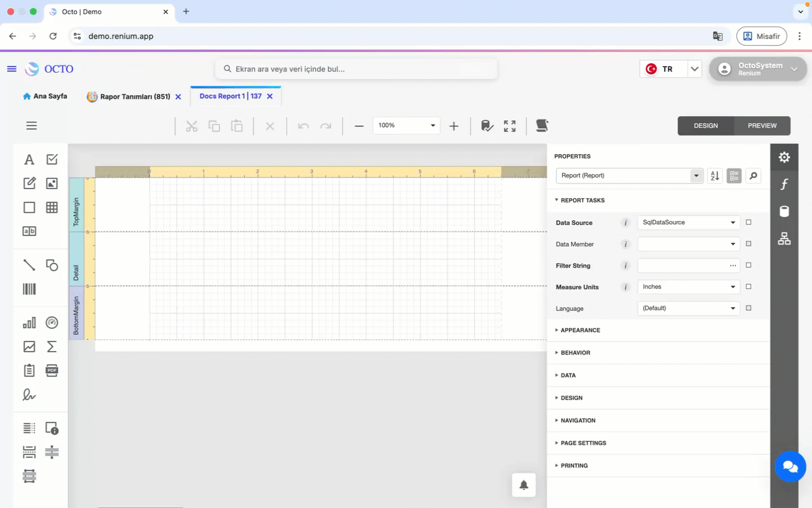This screenshot has width=812, height=508.
Task: Select the Picture Box tool
Action: pyautogui.click(x=52, y=183)
